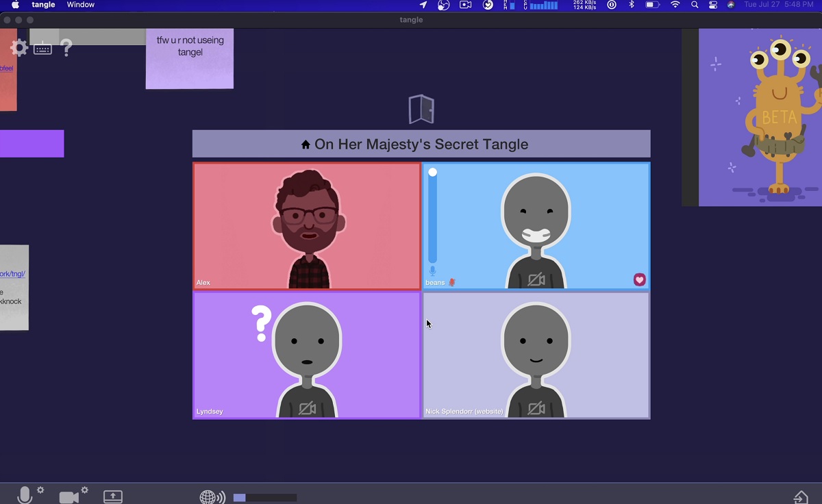
Task: Click the 'Lyndsey' name label
Action: pos(210,412)
